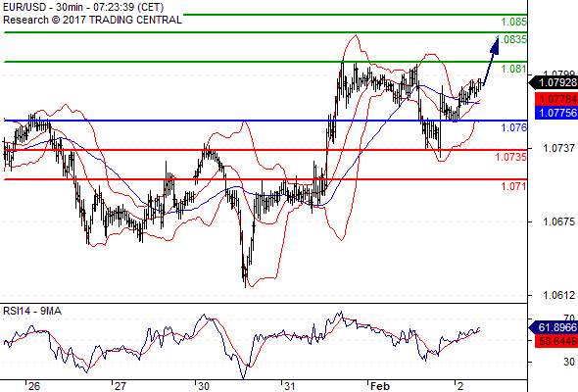Click the 1.0675 price axis label
This screenshot has height=392, width=578.
pos(558,221)
